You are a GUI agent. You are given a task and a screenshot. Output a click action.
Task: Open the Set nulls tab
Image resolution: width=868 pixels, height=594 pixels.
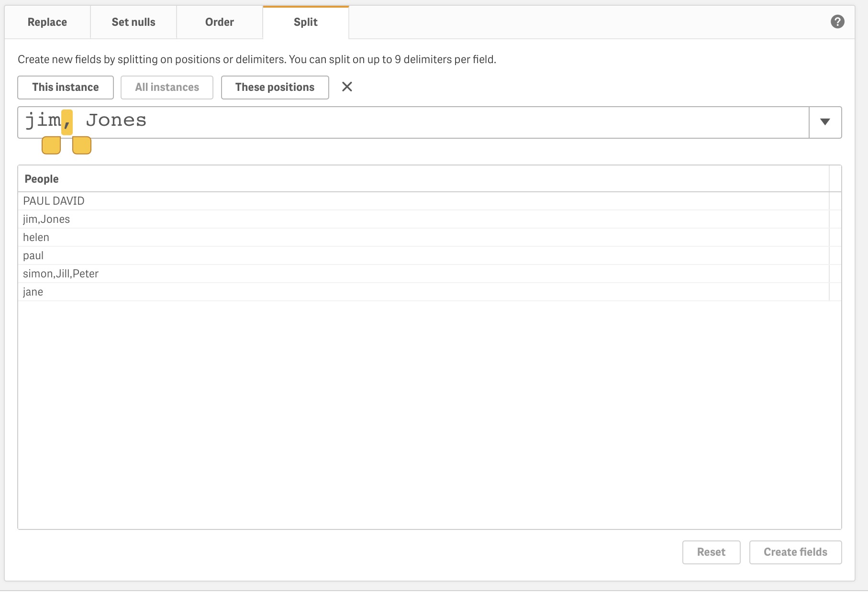134,22
